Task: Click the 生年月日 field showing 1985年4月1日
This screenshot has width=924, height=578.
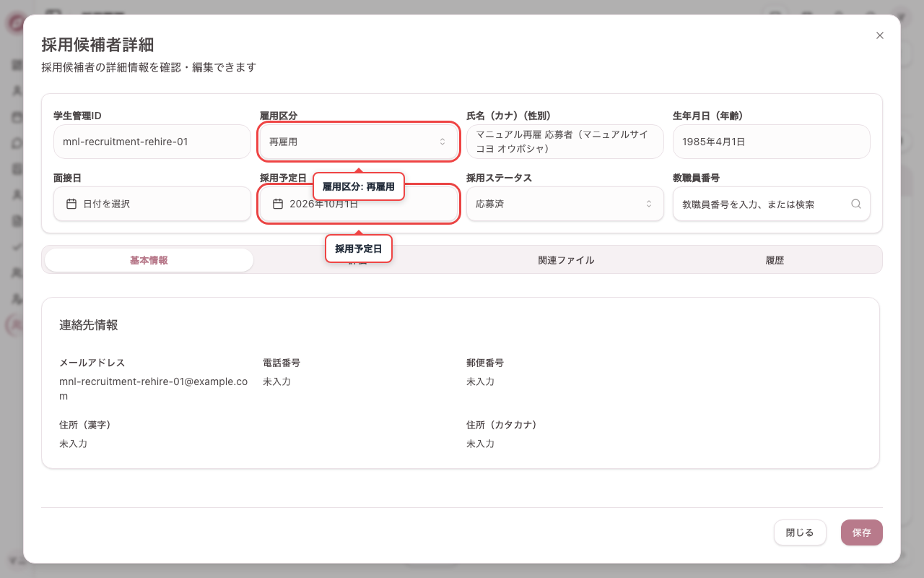Action: (x=771, y=142)
